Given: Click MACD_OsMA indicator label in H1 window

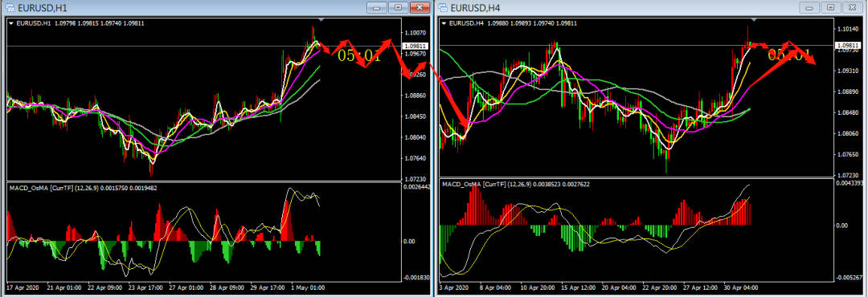Looking at the screenshot, I should tap(83, 188).
